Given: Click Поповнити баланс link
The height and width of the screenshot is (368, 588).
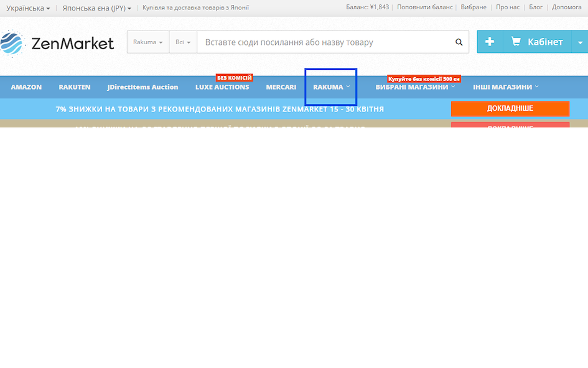Looking at the screenshot, I should pos(425,7).
